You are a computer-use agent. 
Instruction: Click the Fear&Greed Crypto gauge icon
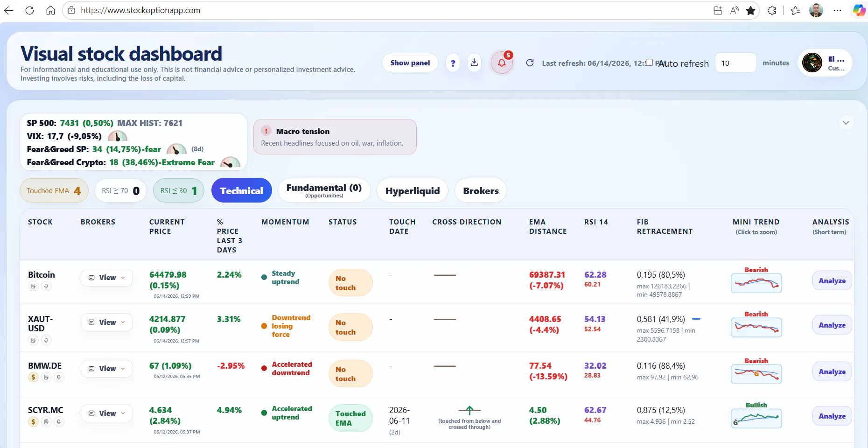click(230, 162)
